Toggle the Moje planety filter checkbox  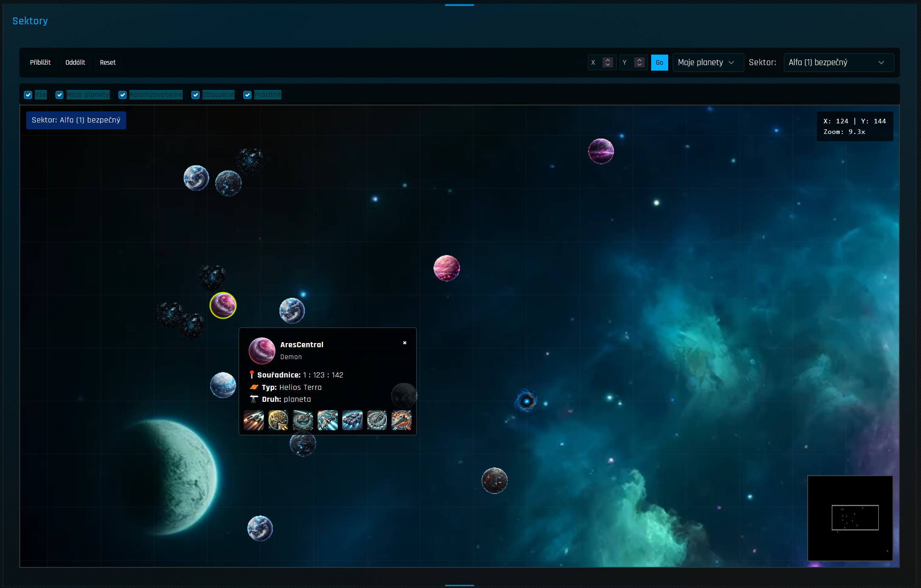[60, 95]
